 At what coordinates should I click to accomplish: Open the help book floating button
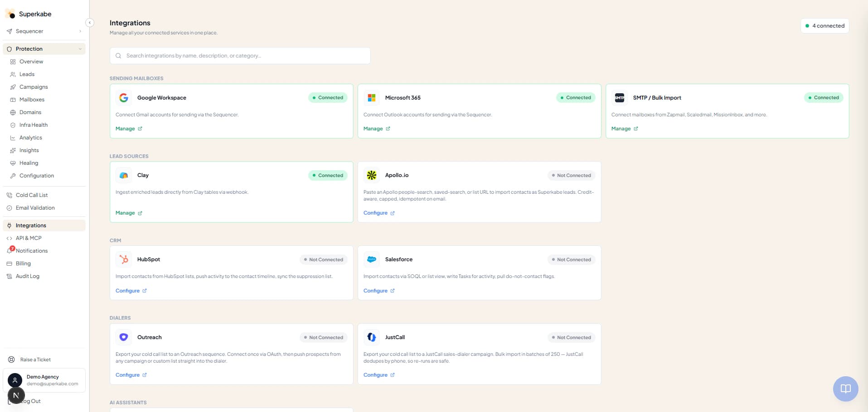pos(846,389)
